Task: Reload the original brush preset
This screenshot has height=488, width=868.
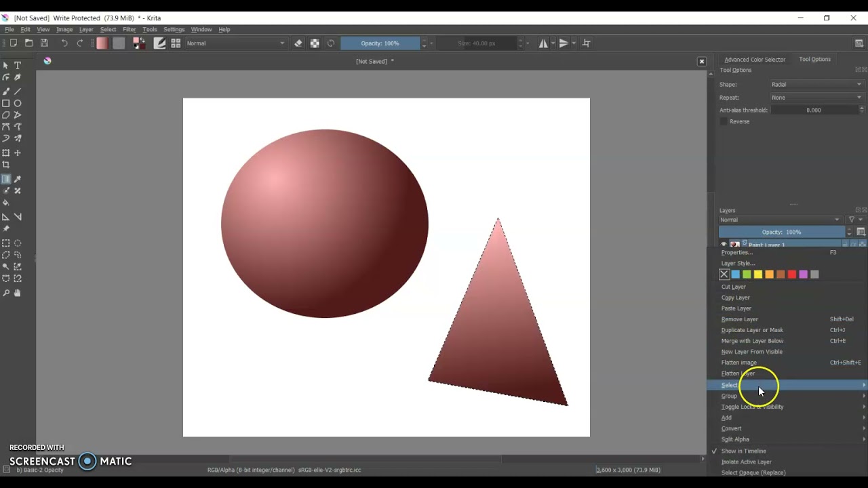Action: pyautogui.click(x=331, y=43)
